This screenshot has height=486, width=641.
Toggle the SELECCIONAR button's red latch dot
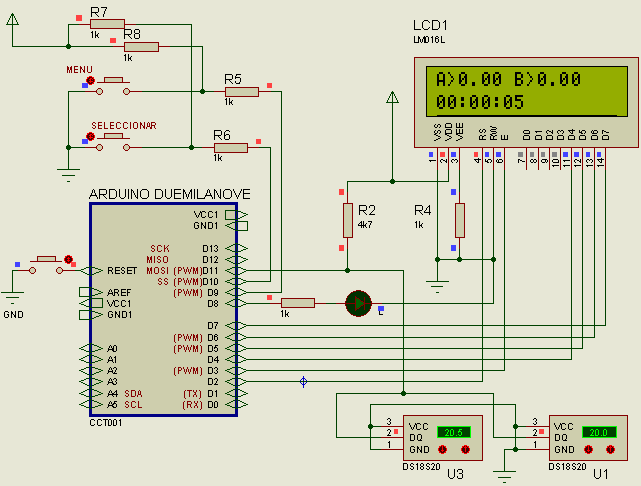click(91, 136)
